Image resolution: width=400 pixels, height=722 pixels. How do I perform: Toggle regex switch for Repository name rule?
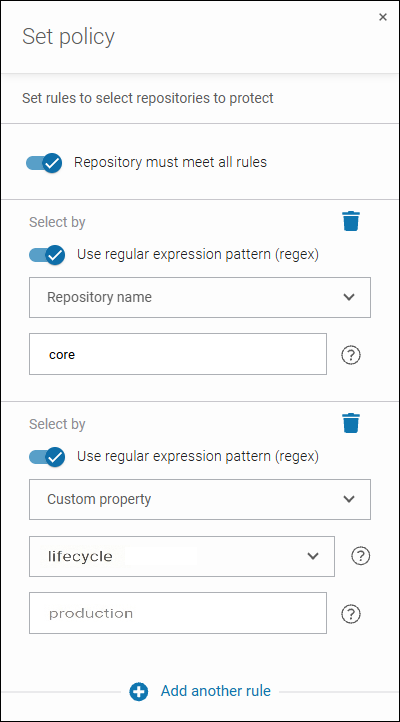click(47, 255)
